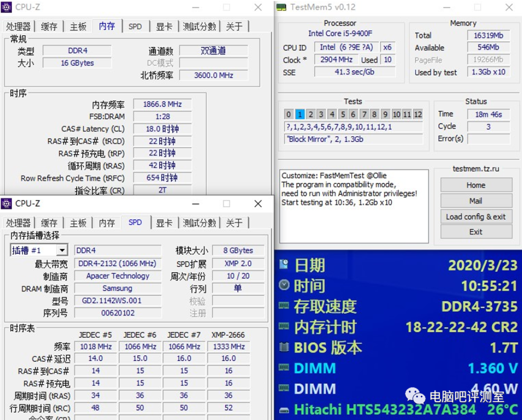
Task: Click the 3600.0 MHz northbridge frequency field
Action: pos(214,75)
